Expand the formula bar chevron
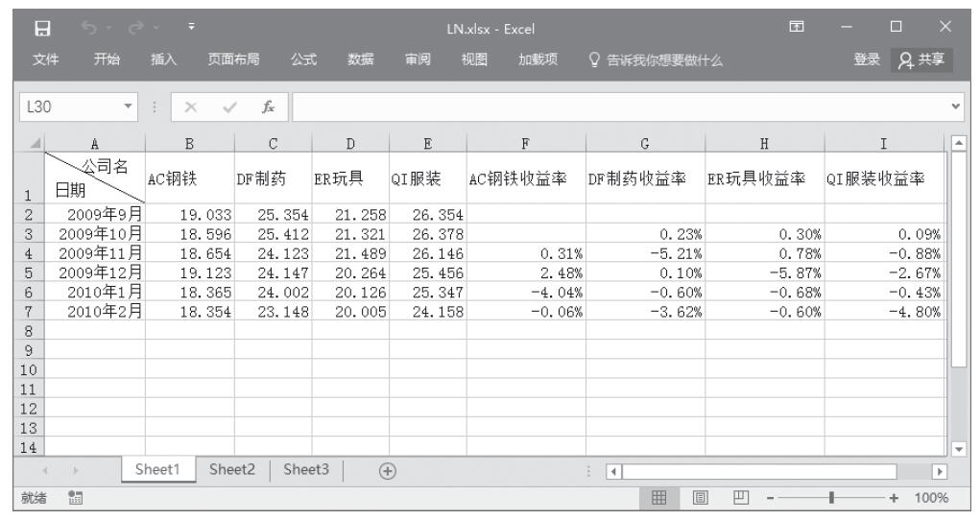The image size is (980, 520). tap(966, 110)
